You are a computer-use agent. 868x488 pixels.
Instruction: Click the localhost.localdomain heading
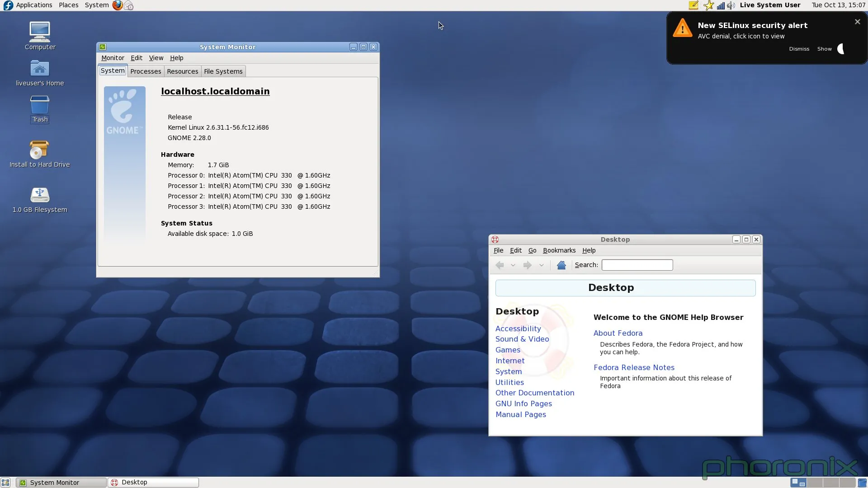tap(215, 91)
